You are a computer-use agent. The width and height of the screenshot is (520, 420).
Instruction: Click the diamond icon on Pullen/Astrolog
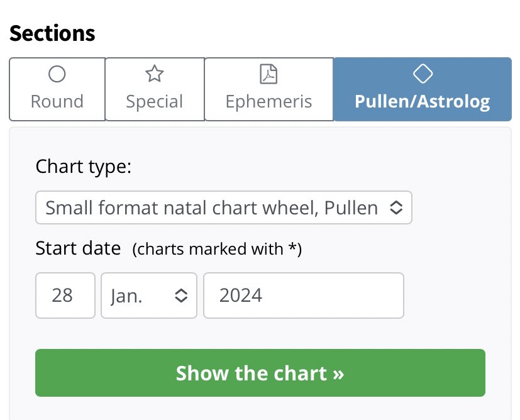(x=422, y=75)
